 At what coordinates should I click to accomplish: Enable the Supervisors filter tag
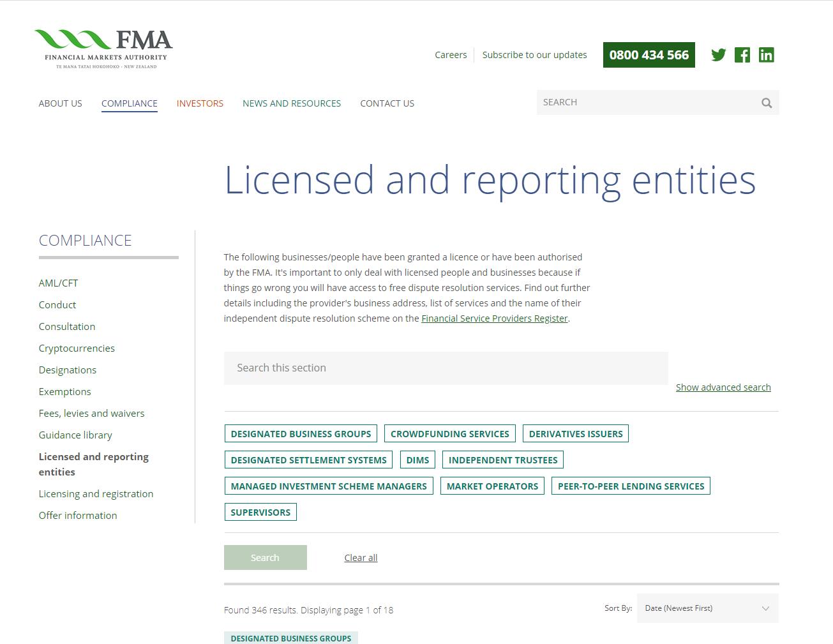click(x=260, y=513)
